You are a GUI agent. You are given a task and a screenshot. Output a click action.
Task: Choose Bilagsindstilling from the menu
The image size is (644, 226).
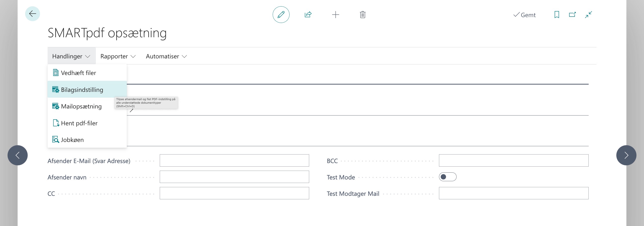87,90
